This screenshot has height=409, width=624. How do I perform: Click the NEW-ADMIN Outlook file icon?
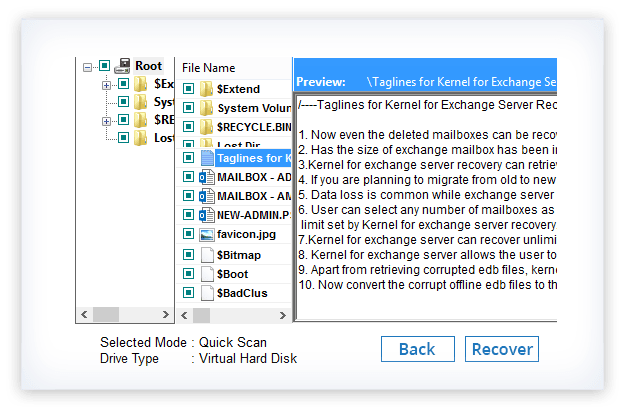pyautogui.click(x=207, y=215)
